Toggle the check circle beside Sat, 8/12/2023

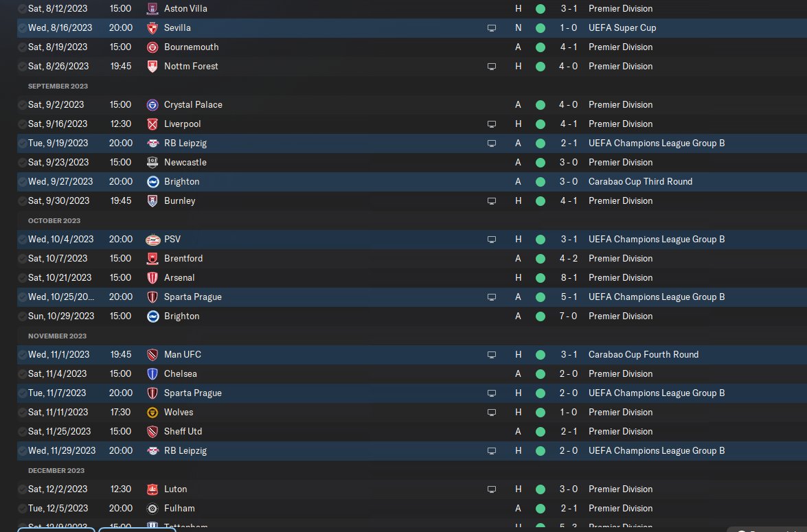tap(22, 9)
